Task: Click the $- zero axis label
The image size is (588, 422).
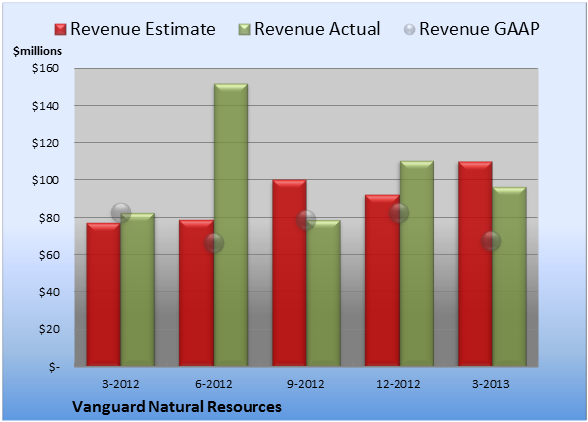Action: click(54, 367)
